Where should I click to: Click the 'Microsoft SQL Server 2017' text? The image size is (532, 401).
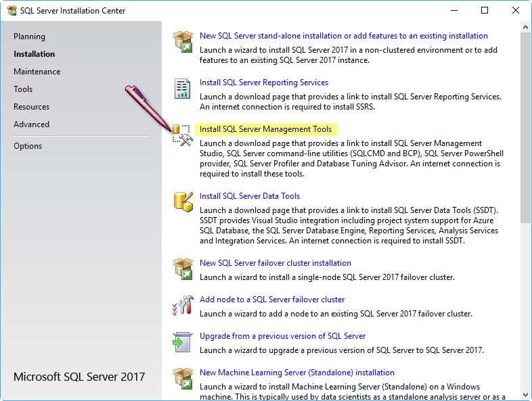click(79, 377)
